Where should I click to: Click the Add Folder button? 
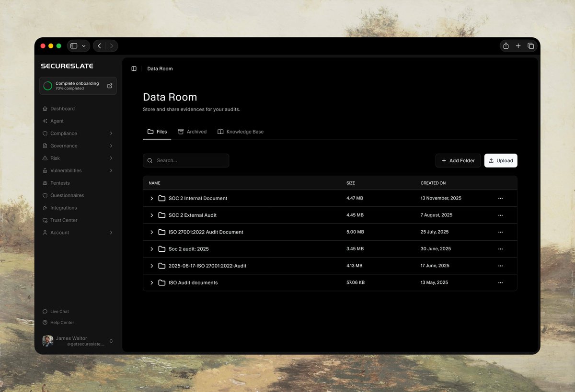458,161
